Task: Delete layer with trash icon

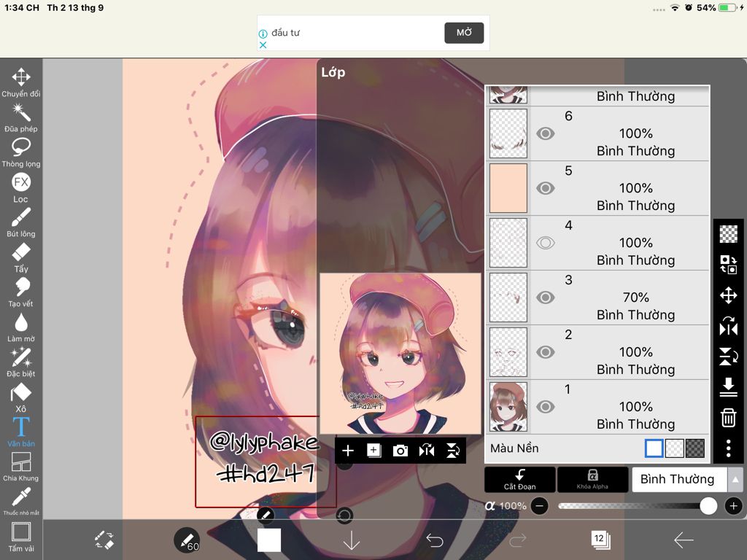Action: tap(729, 418)
